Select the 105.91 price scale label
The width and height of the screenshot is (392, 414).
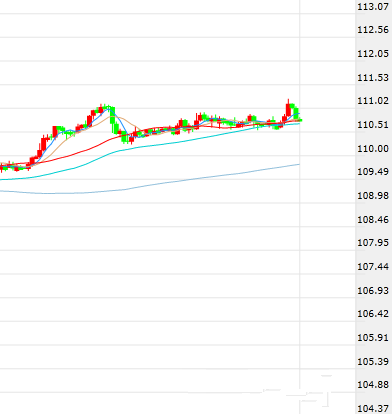click(x=373, y=337)
